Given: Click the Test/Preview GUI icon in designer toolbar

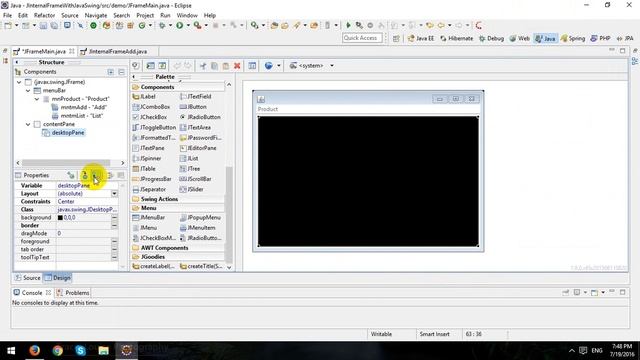Looking at the screenshot, I should [136, 66].
